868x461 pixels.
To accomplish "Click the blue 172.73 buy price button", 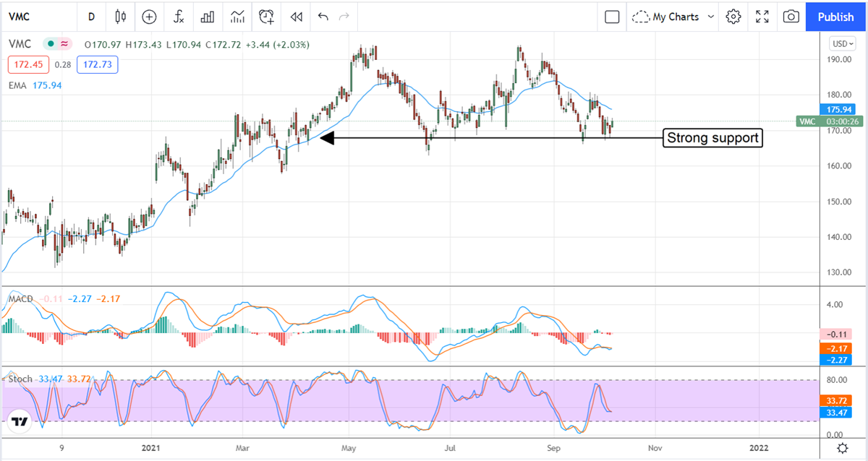I will (97, 65).
